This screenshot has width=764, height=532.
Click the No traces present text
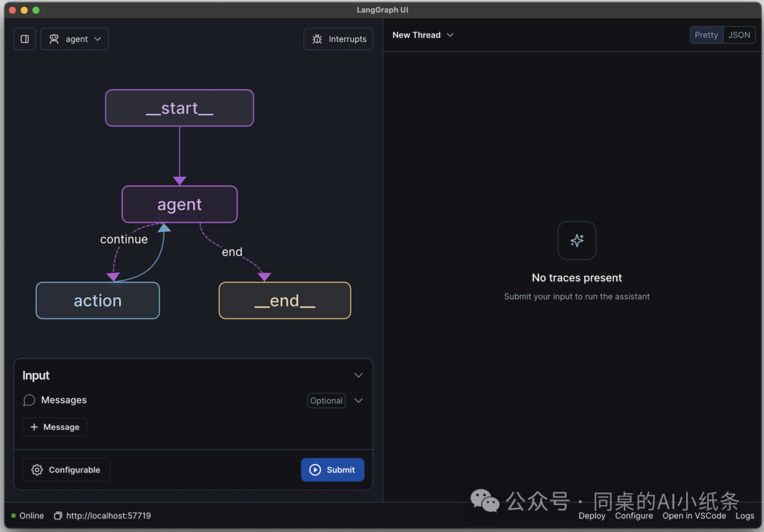pos(577,278)
